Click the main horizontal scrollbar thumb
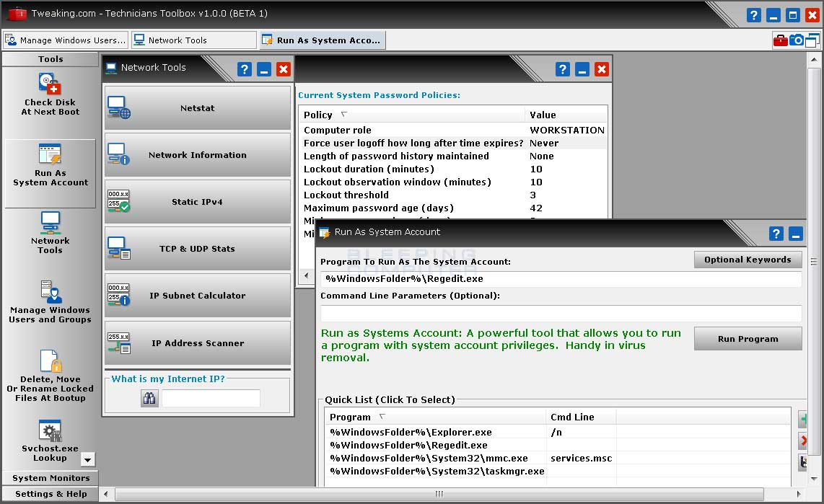824x504 pixels. coord(439,494)
